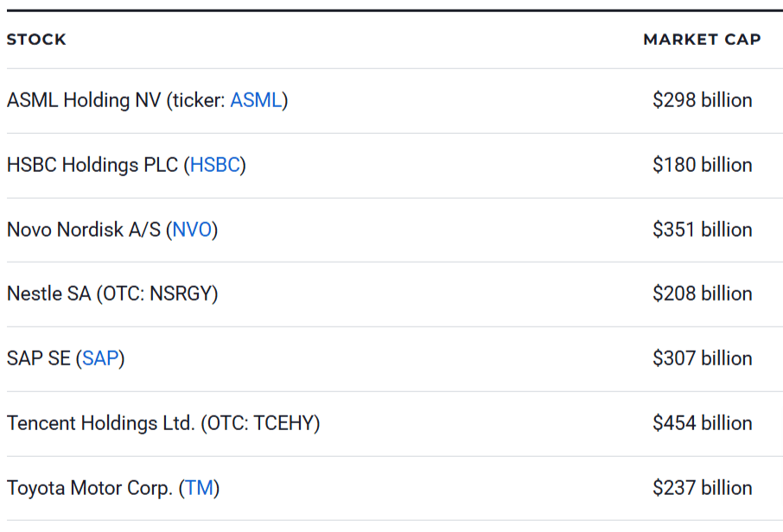This screenshot has height=532, width=783.
Task: Click the $208 billion market cap value
Action: click(702, 294)
